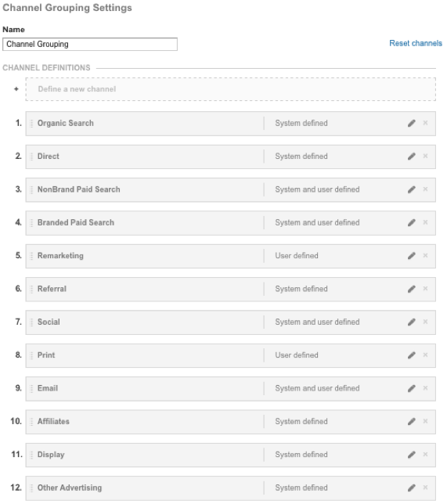Select the Affiliates channel row

[x=231, y=422]
